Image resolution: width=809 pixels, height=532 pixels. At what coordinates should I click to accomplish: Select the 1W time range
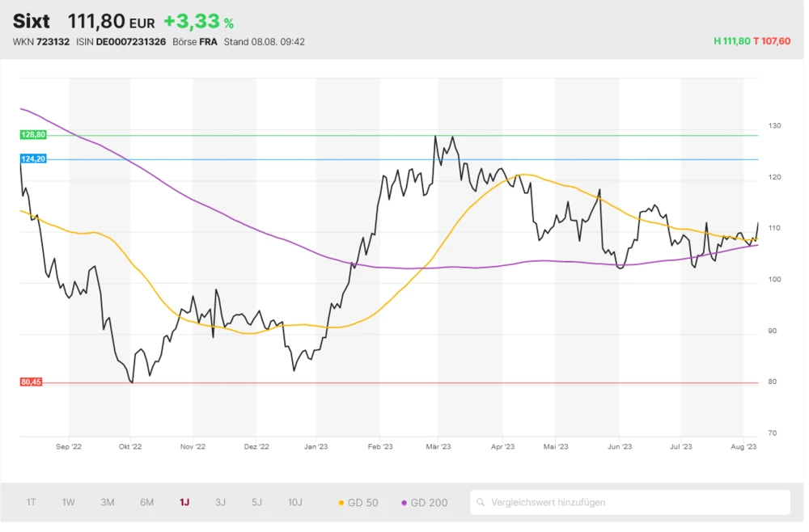pos(69,502)
